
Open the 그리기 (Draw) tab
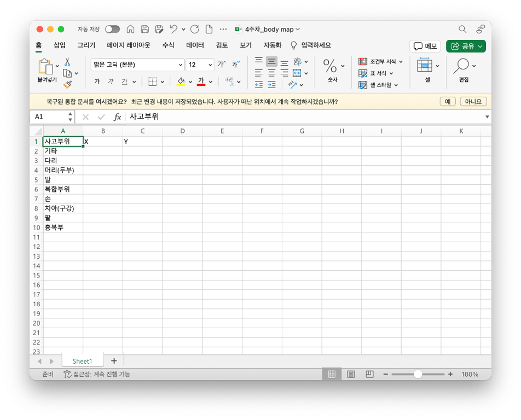point(86,45)
